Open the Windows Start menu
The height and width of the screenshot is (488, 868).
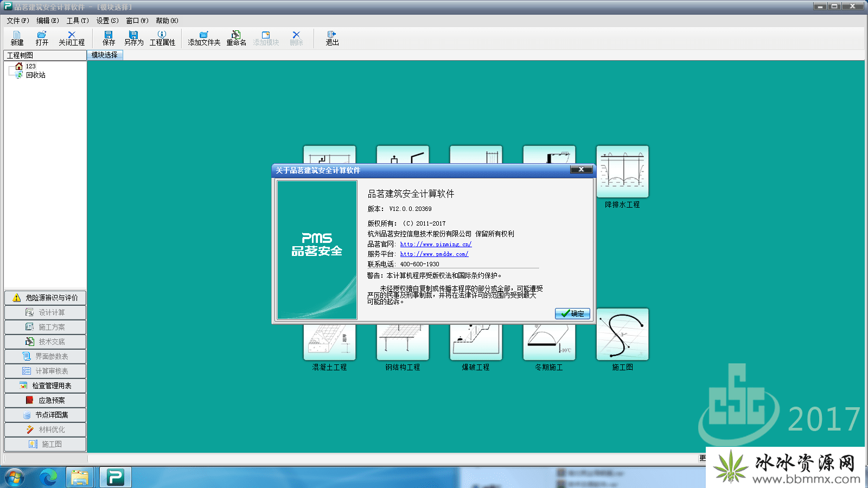pyautogui.click(x=15, y=478)
